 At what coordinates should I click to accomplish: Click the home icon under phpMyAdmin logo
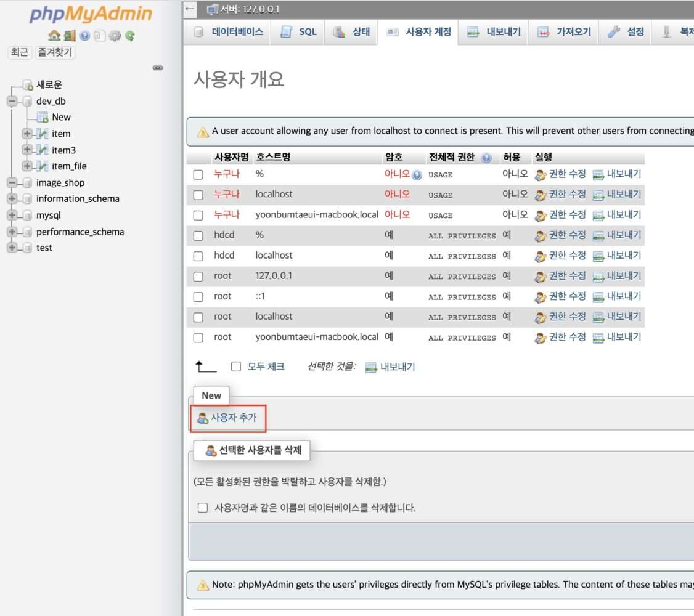click(54, 36)
